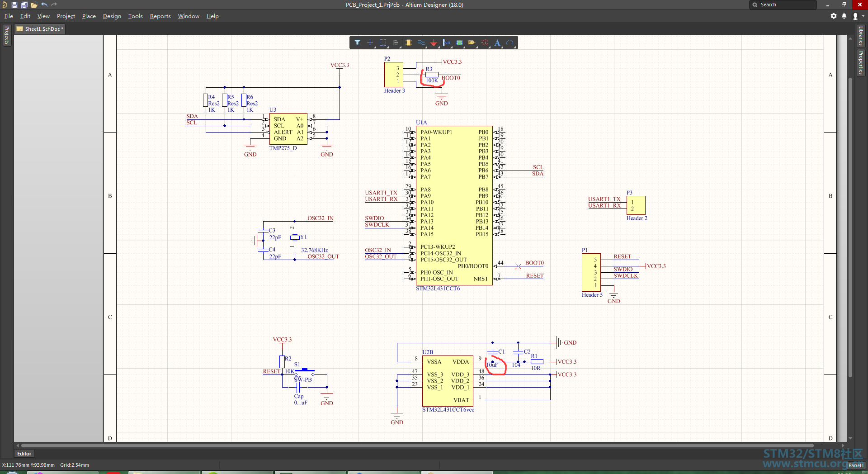Click the Panels button
The height and width of the screenshot is (474, 868).
[855, 465]
